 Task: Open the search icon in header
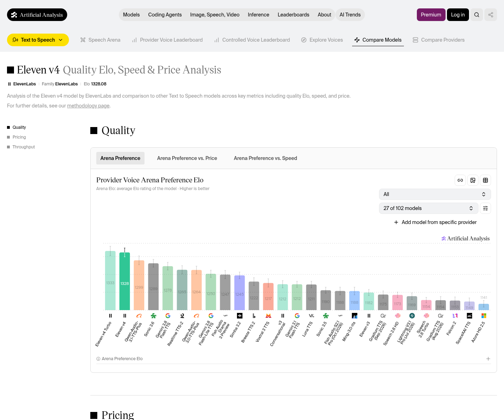(x=477, y=15)
